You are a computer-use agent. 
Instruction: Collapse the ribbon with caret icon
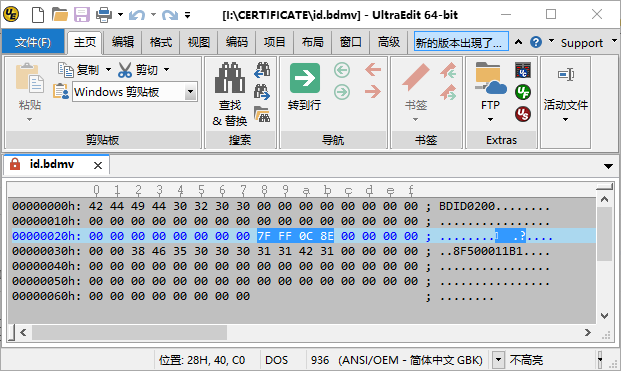tap(518, 42)
